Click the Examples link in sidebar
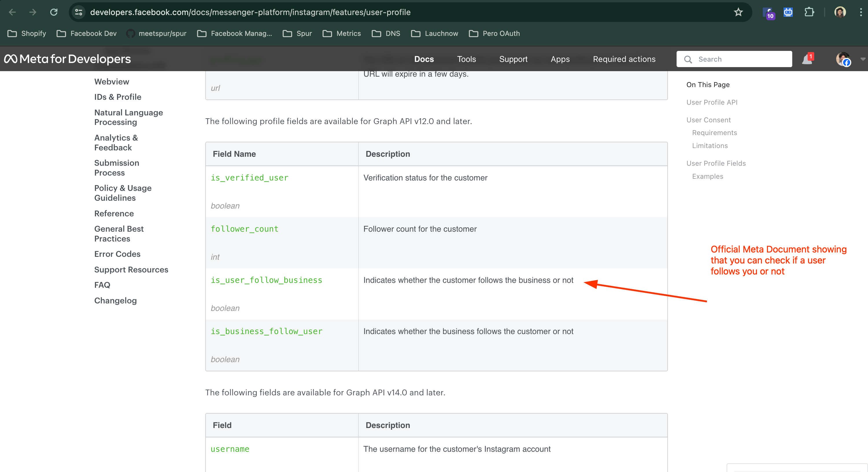This screenshot has height=472, width=868. point(707,176)
